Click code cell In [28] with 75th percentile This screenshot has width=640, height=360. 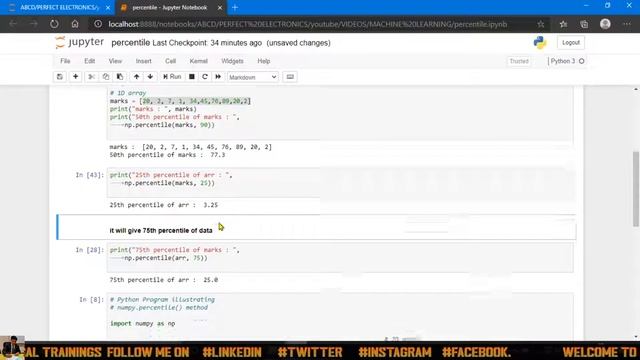tap(340, 258)
